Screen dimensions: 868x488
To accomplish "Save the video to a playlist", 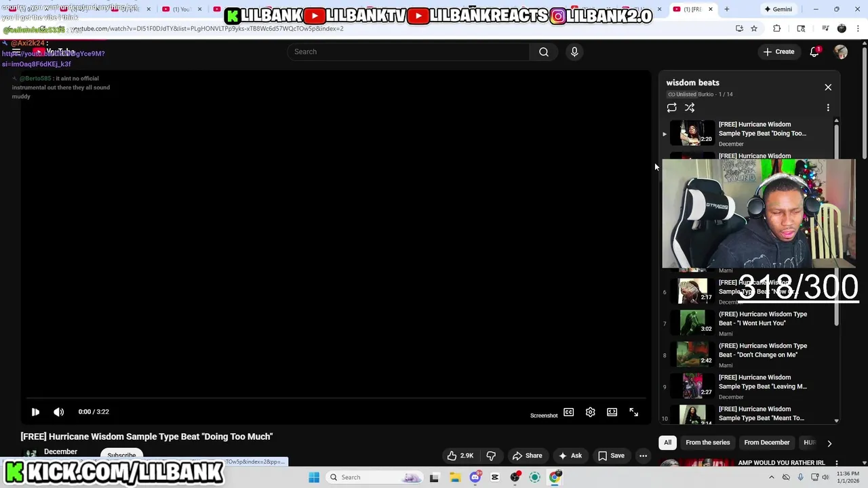I will click(611, 455).
